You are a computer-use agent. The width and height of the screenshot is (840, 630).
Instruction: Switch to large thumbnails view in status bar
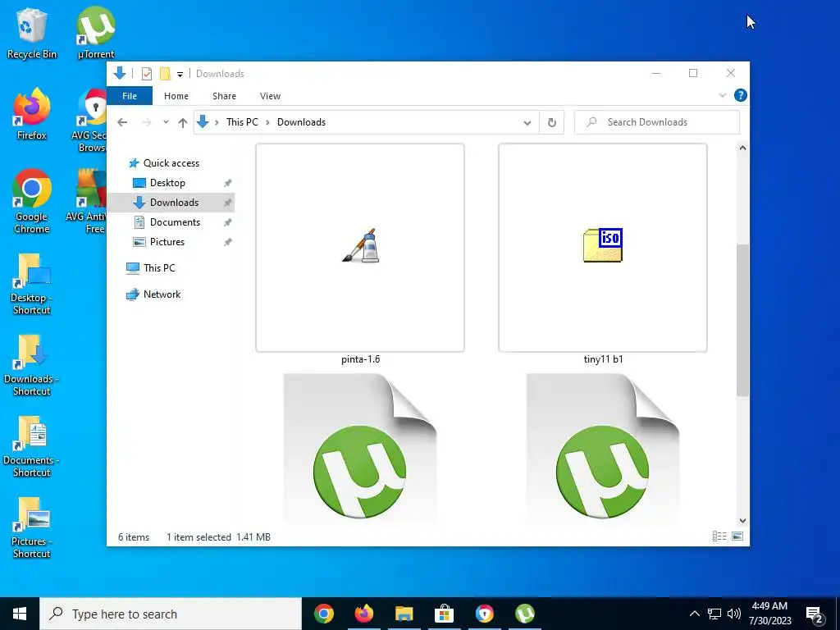click(x=737, y=536)
